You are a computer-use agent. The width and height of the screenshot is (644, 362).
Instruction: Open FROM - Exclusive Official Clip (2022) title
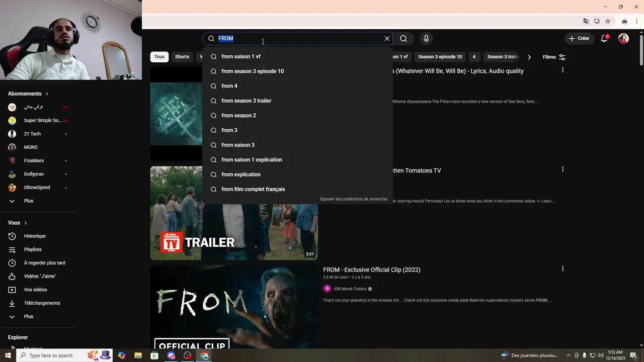pyautogui.click(x=372, y=270)
